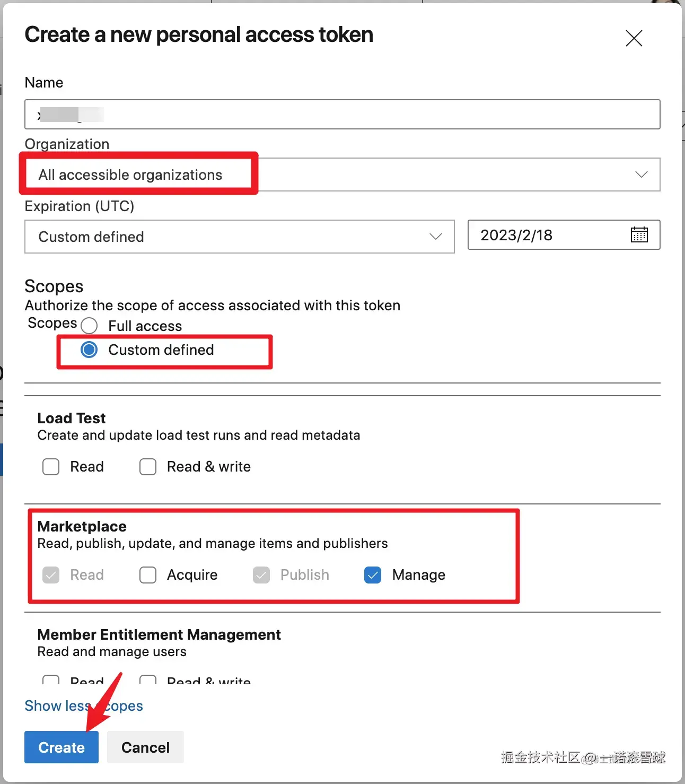Click the Create button
This screenshot has height=784, width=685.
pos(62,747)
